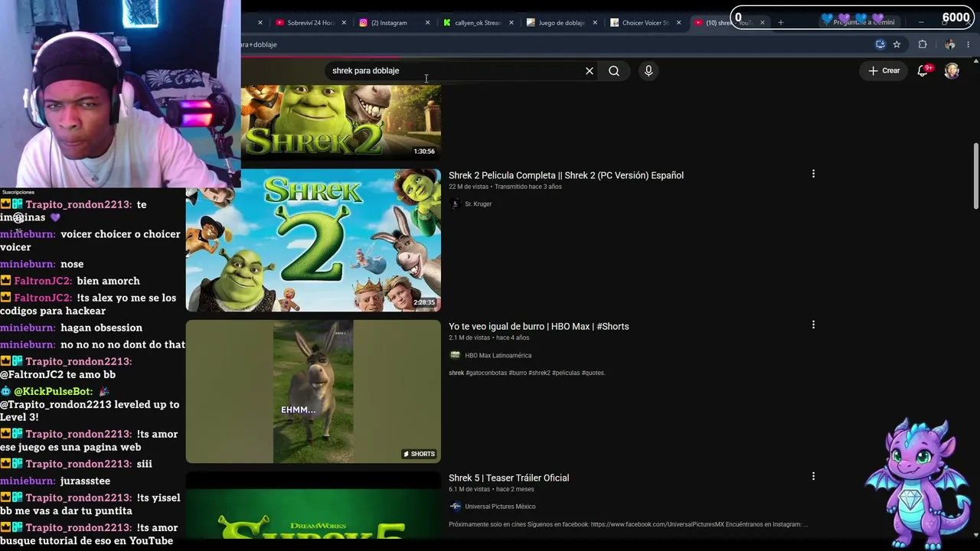This screenshot has height=551, width=980.
Task: Open the browser extensions puzzle icon
Action: 923,44
